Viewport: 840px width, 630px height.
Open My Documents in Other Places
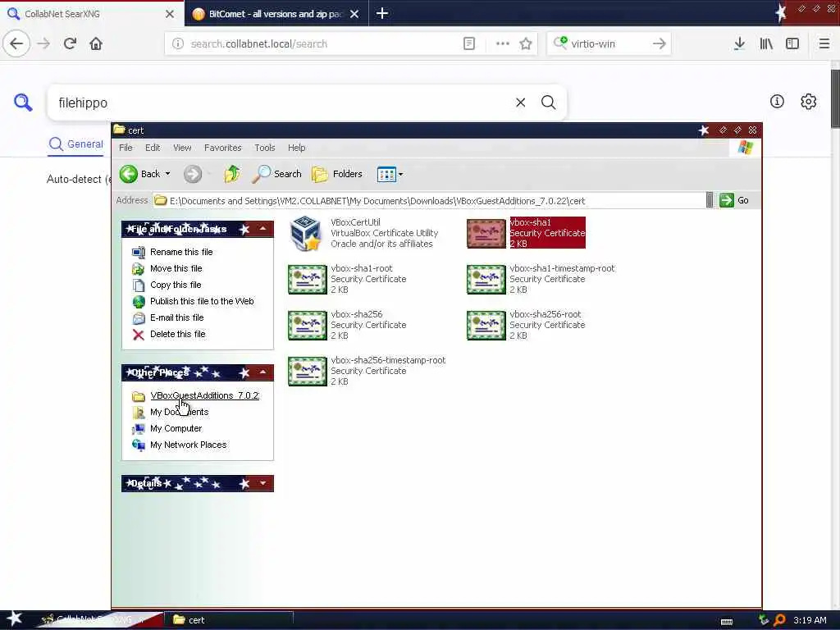pyautogui.click(x=179, y=412)
